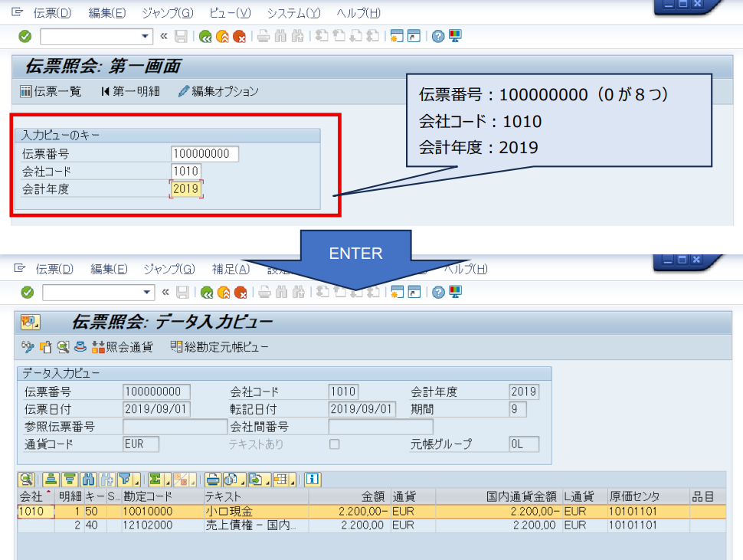743x560 pixels.
Task: Click the 第一明細 button
Action: (130, 91)
